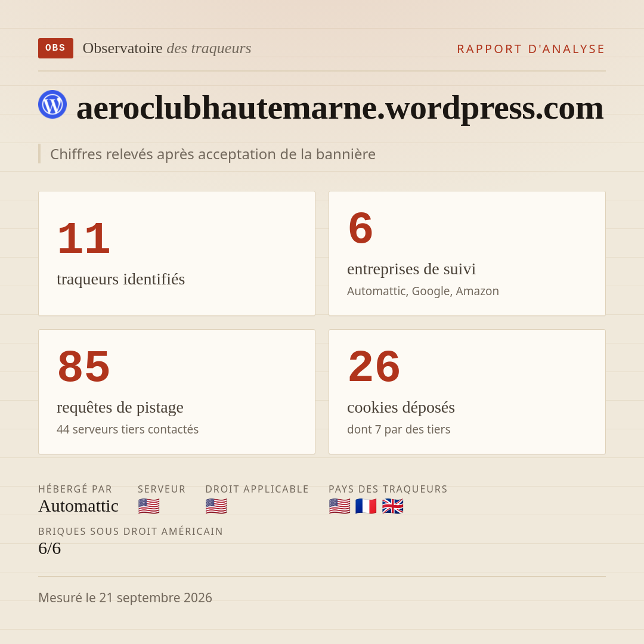This screenshot has height=644, width=644.
Task: Click the Pays des traqueurs label
Action: (x=388, y=489)
